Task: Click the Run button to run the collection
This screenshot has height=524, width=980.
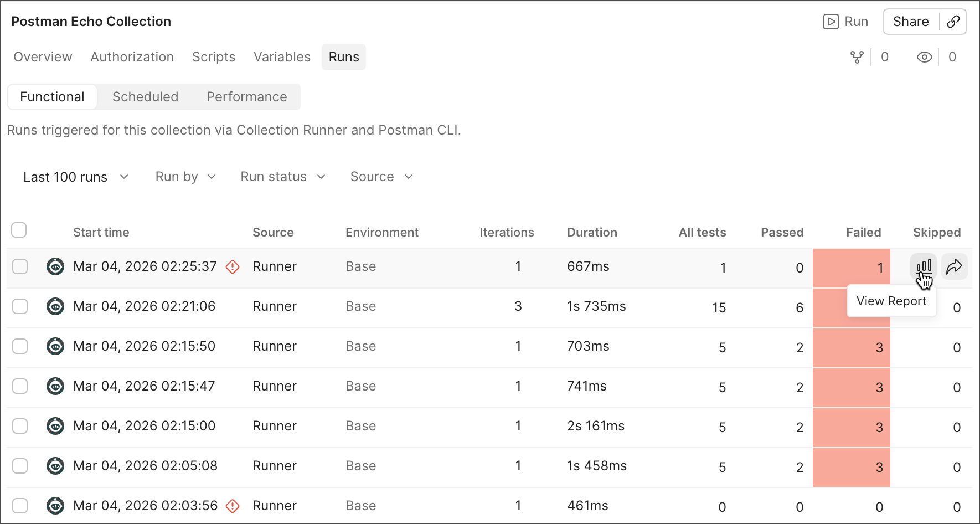Action: point(845,22)
